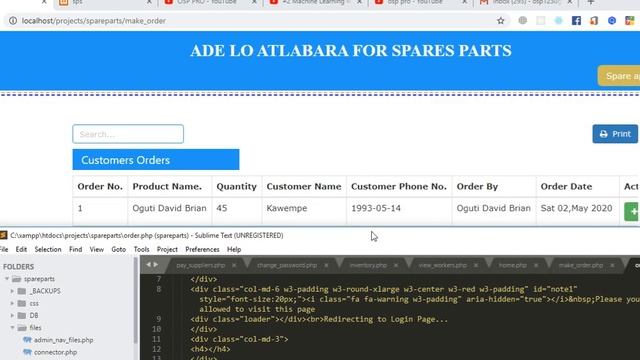Open the Preferences menu

(x=202, y=249)
